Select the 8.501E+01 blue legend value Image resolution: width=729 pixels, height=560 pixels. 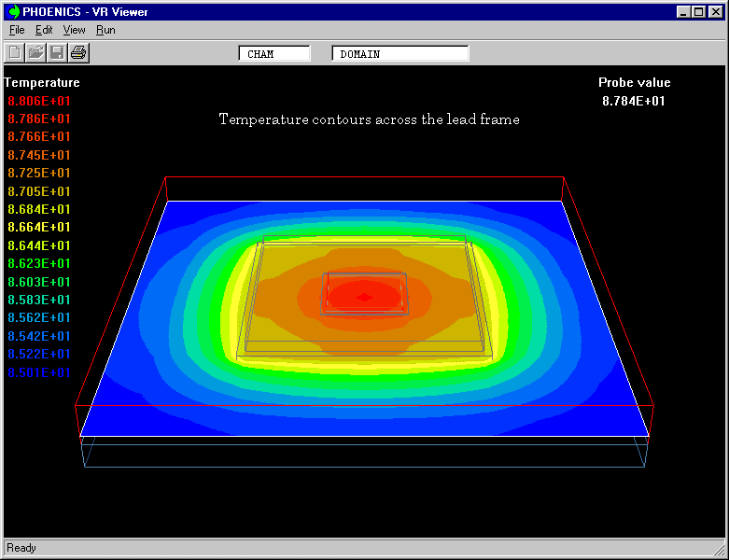(x=39, y=372)
